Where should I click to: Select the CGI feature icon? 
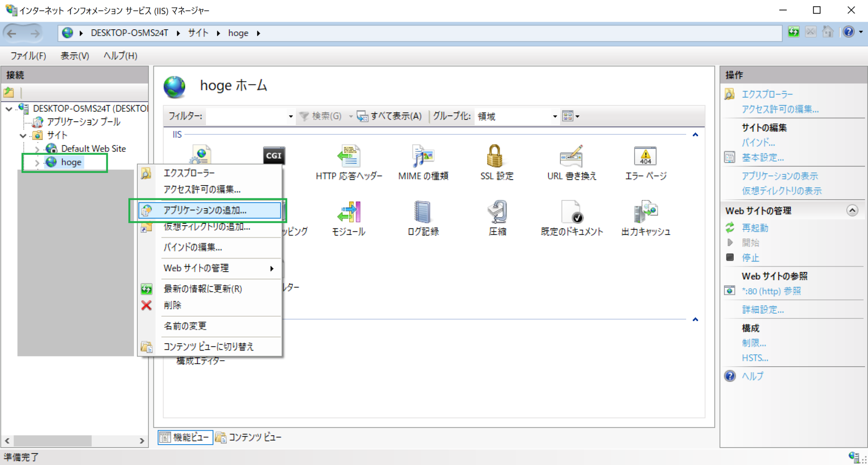tap(274, 156)
